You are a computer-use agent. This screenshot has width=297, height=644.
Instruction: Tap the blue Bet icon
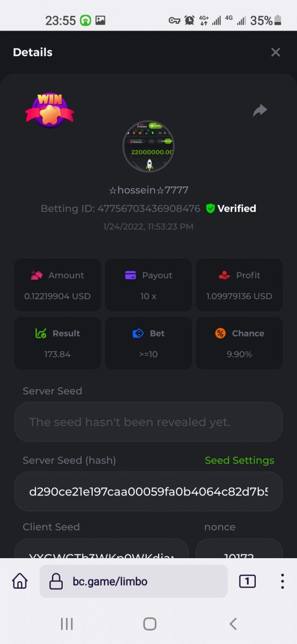click(138, 333)
